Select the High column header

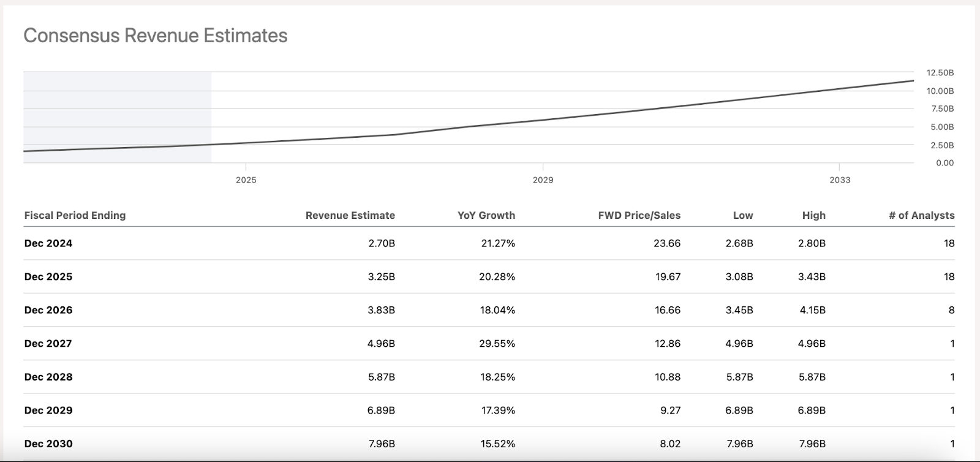coord(813,215)
